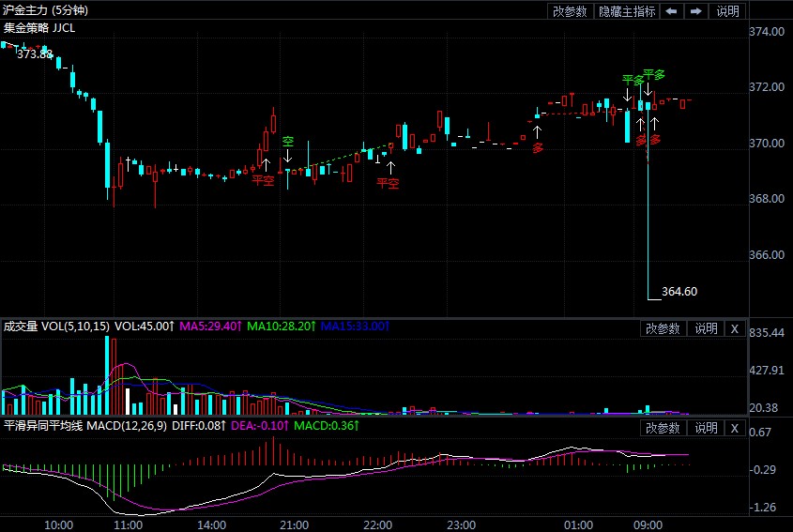Click the 10:00 time axis label
Image resolution: width=793 pixels, height=532 pixels.
59,524
